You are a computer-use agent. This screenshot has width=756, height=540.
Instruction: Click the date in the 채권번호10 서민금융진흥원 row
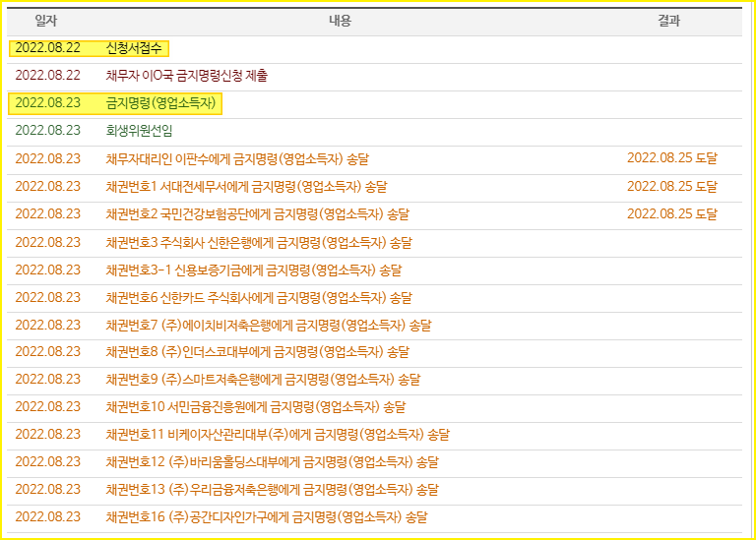click(47, 407)
